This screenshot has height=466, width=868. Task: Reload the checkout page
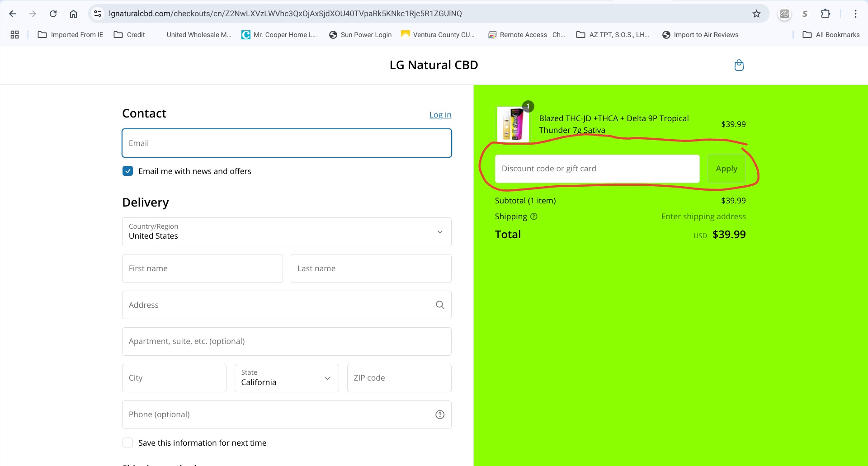click(53, 14)
